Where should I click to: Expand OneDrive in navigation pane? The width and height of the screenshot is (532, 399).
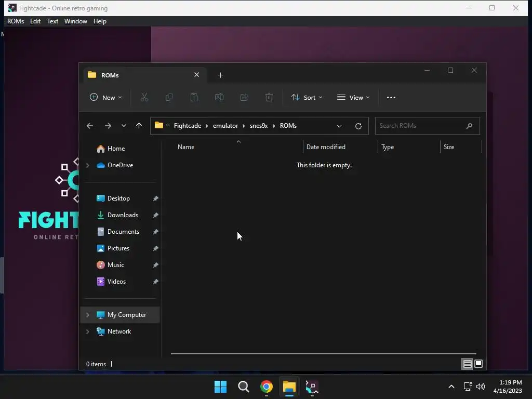click(x=87, y=165)
